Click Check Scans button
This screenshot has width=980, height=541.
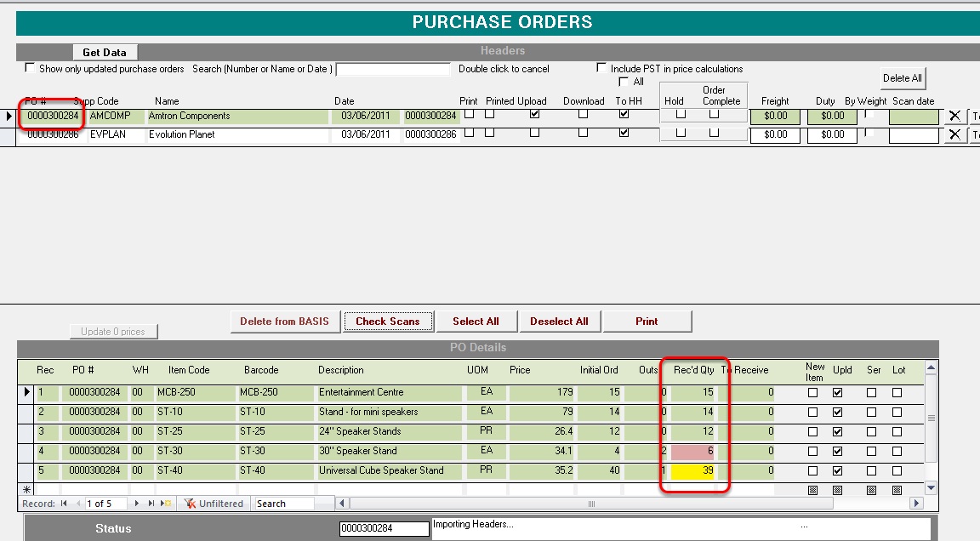[388, 321]
